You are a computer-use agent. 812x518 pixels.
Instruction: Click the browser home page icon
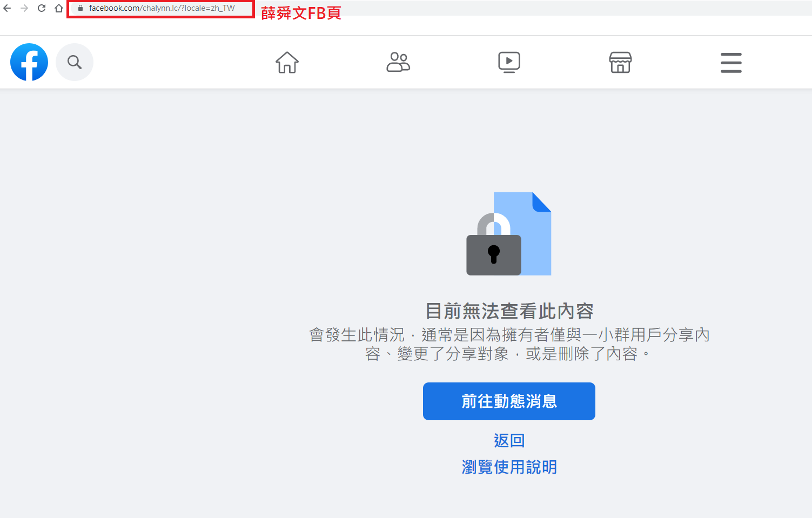coord(59,8)
